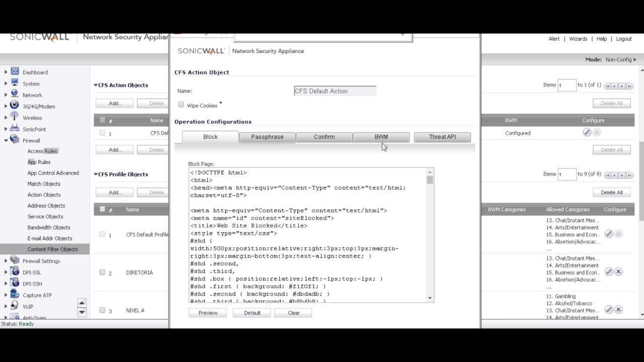Expand the Firewall Settings tree node
The width and height of the screenshot is (644, 362).
tap(6, 261)
